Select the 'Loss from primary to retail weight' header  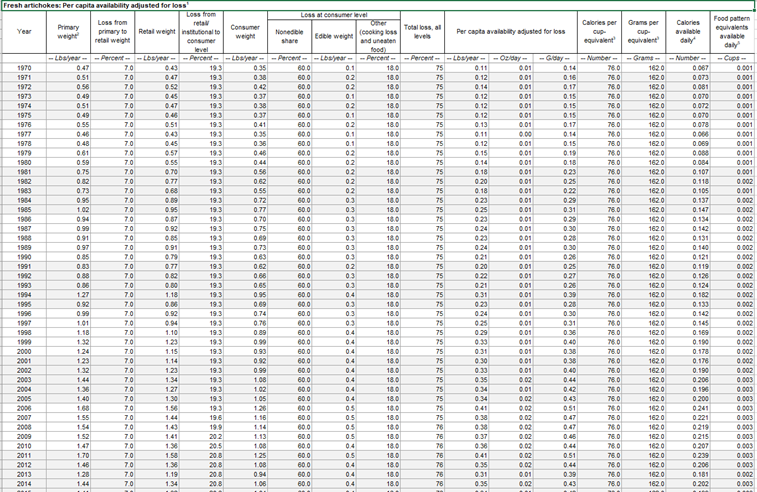click(112, 32)
